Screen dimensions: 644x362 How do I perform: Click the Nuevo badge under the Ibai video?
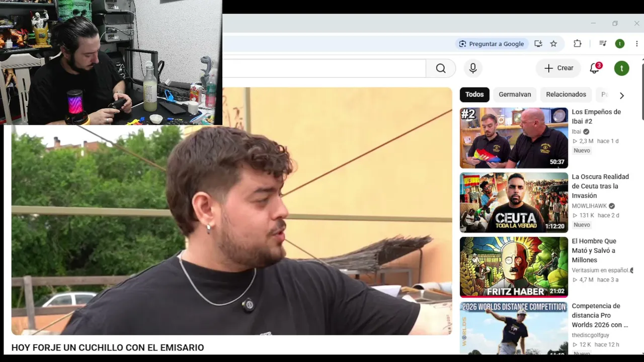(582, 150)
